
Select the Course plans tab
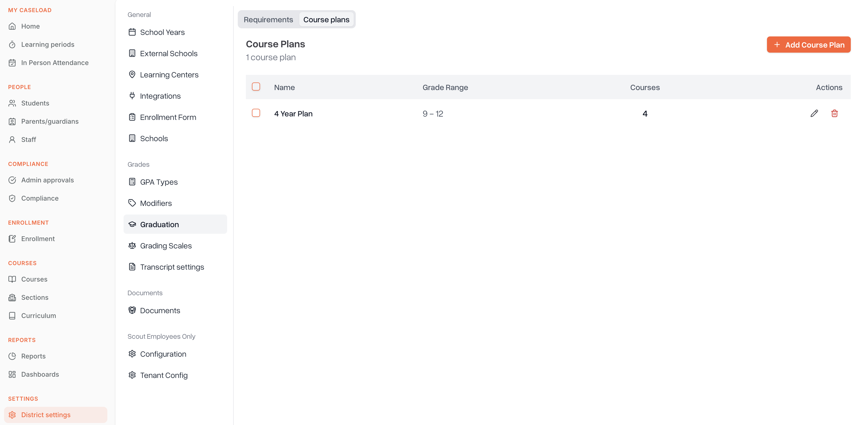(326, 19)
